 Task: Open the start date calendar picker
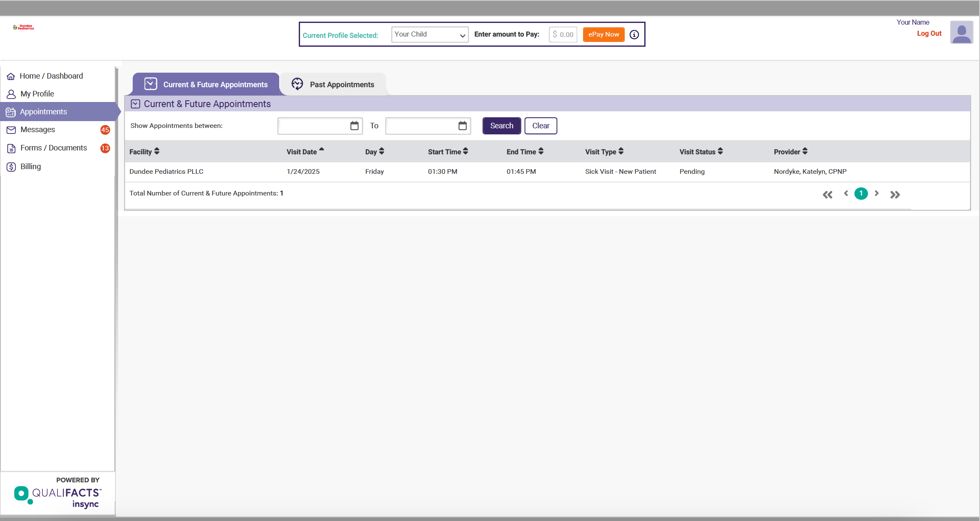354,126
